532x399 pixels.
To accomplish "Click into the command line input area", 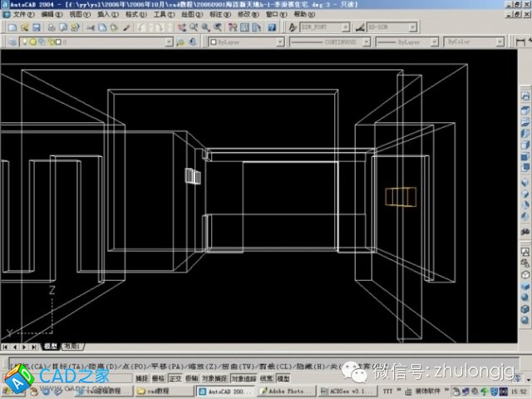I will [166, 366].
